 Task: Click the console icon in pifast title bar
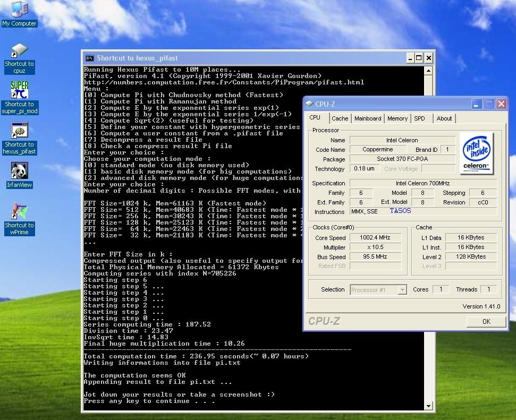(89, 58)
